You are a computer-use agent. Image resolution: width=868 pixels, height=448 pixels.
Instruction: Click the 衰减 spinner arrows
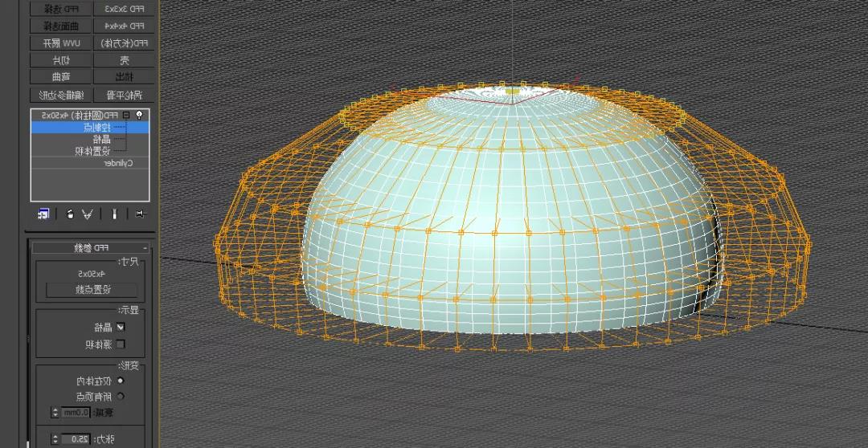pos(55,412)
